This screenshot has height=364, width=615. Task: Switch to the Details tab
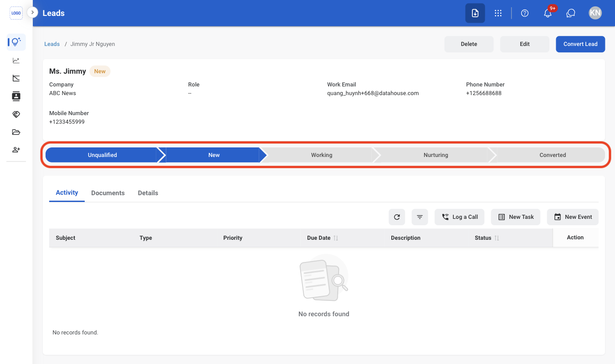(148, 193)
